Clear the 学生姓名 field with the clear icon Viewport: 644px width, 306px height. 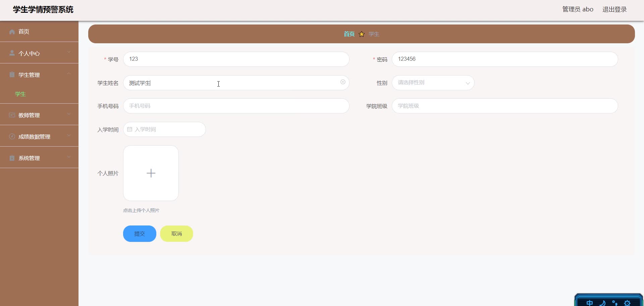[x=343, y=82]
